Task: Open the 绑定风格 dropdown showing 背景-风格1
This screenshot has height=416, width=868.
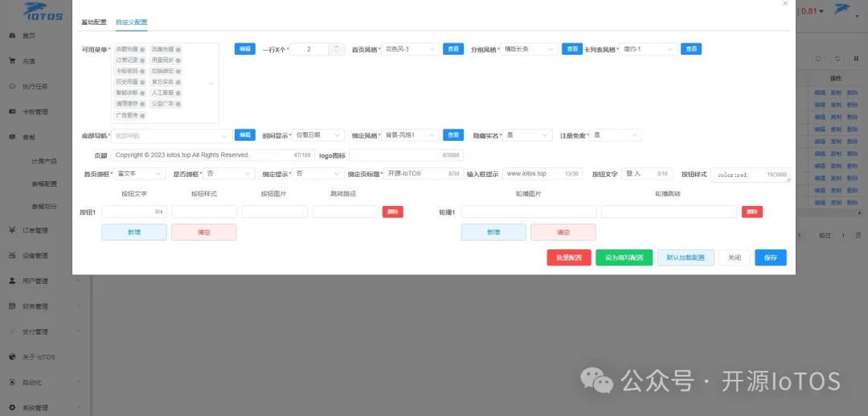Action: pyautogui.click(x=411, y=135)
